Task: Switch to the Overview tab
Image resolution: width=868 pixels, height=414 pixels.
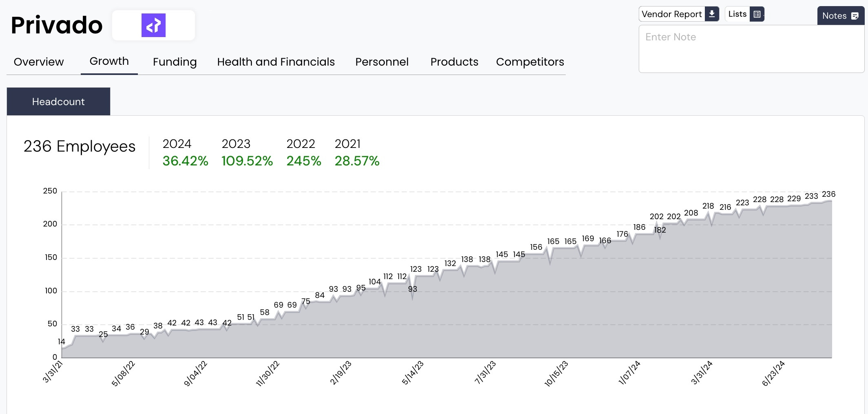Action: point(39,62)
